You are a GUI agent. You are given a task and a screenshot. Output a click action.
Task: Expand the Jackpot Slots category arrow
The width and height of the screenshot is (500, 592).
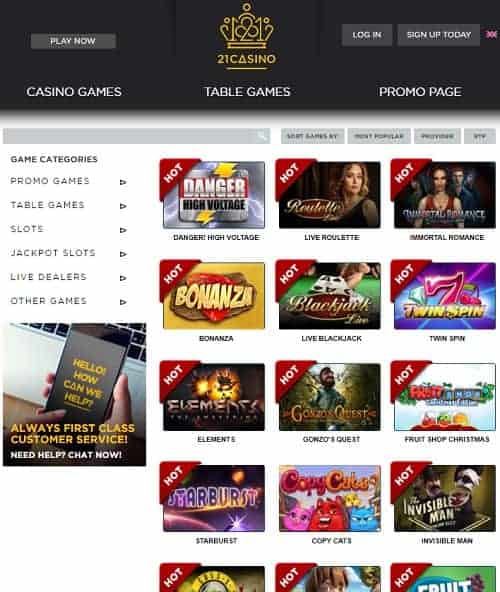click(123, 254)
